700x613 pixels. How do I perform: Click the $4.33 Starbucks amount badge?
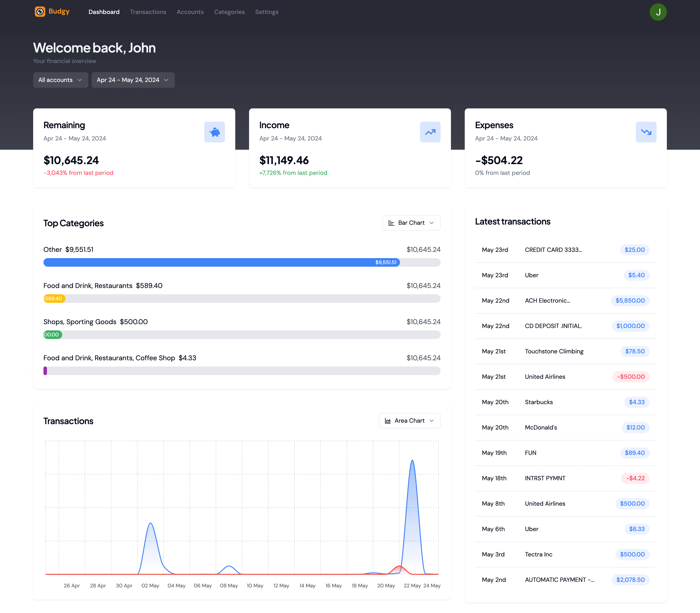coord(637,402)
